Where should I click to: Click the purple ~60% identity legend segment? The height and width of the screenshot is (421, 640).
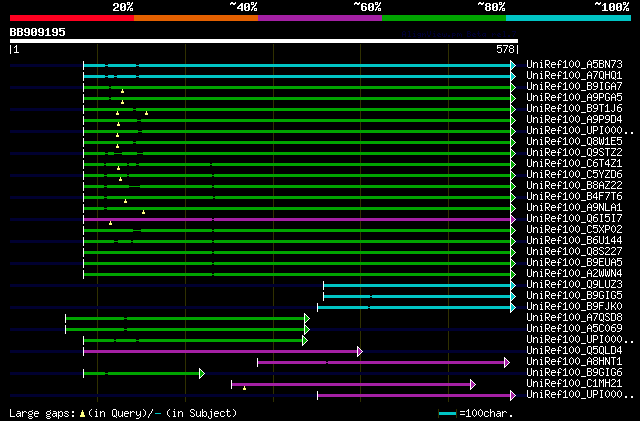320,18
